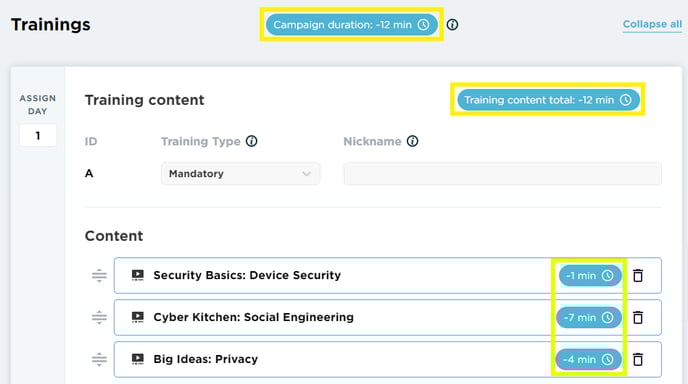The image size is (688, 384).
Task: Delete Security Basics: Device Security content
Action: [638, 276]
